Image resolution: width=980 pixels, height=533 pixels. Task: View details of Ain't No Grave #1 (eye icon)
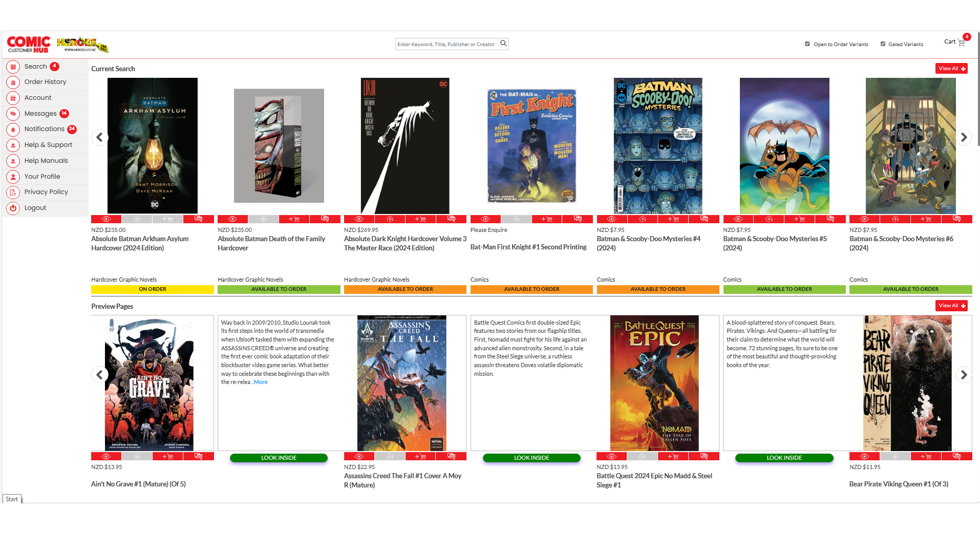point(106,456)
